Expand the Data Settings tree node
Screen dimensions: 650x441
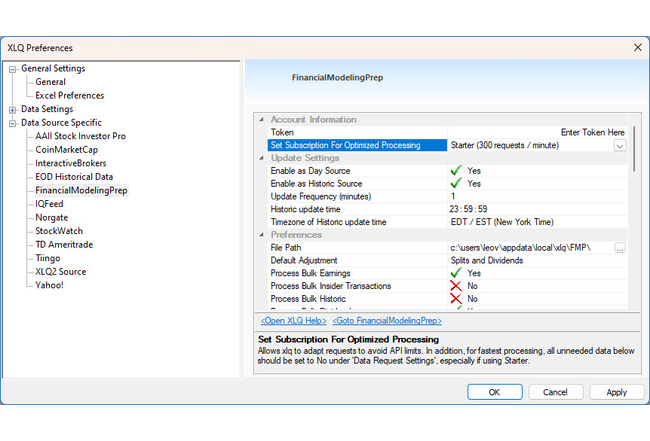click(12, 110)
